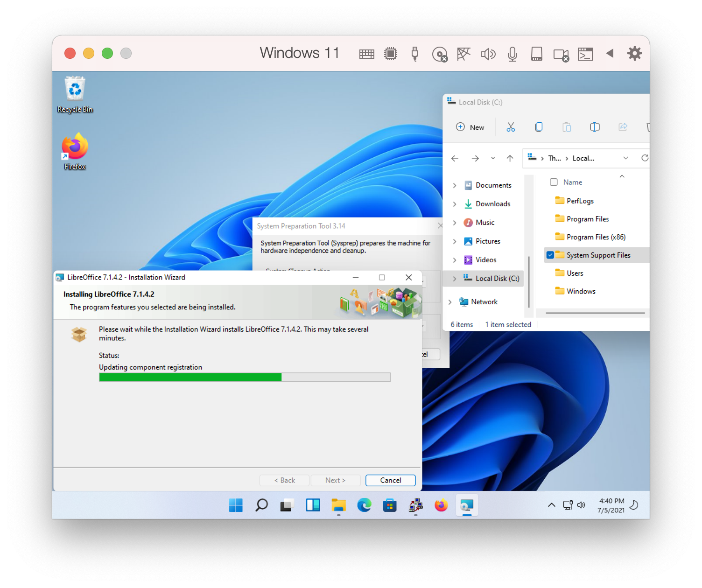This screenshot has width=702, height=588.
Task: Go up one folder level in Explorer
Action: (510, 159)
